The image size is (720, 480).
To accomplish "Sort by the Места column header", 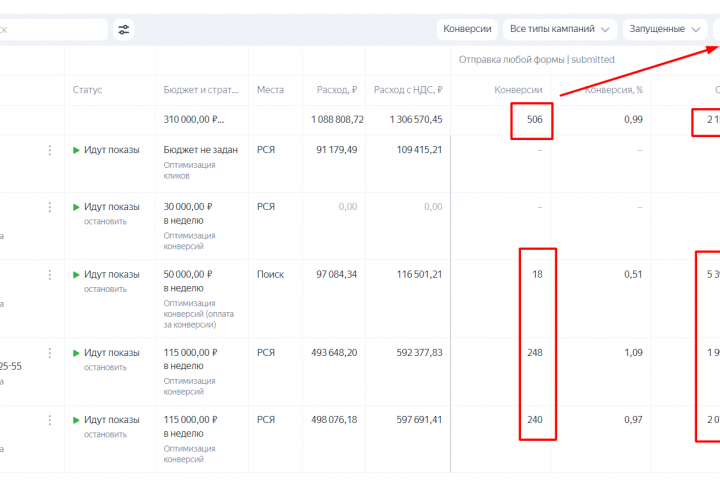I will pyautogui.click(x=270, y=90).
